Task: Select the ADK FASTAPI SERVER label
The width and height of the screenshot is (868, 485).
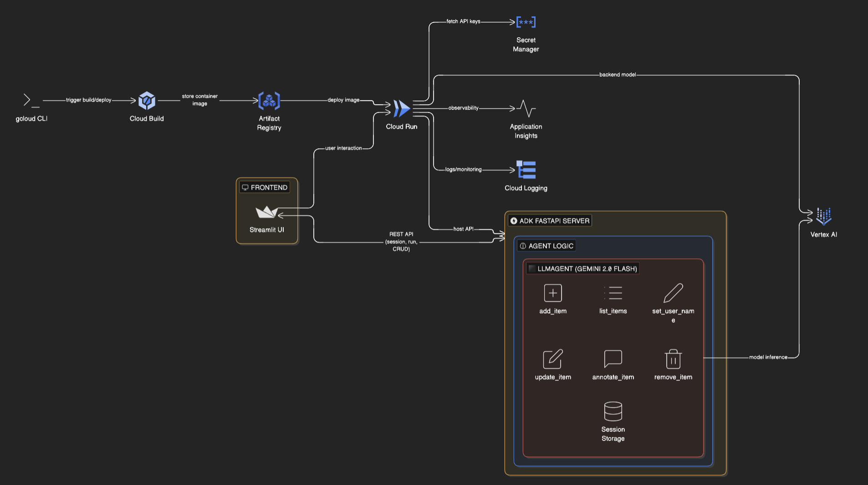Action: pyautogui.click(x=549, y=220)
